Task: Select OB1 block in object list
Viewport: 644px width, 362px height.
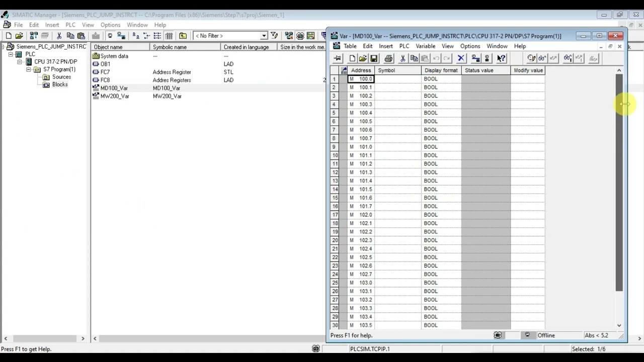Action: [x=105, y=64]
